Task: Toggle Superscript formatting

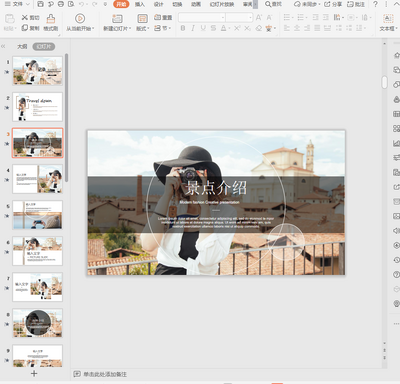Action: click(x=237, y=28)
